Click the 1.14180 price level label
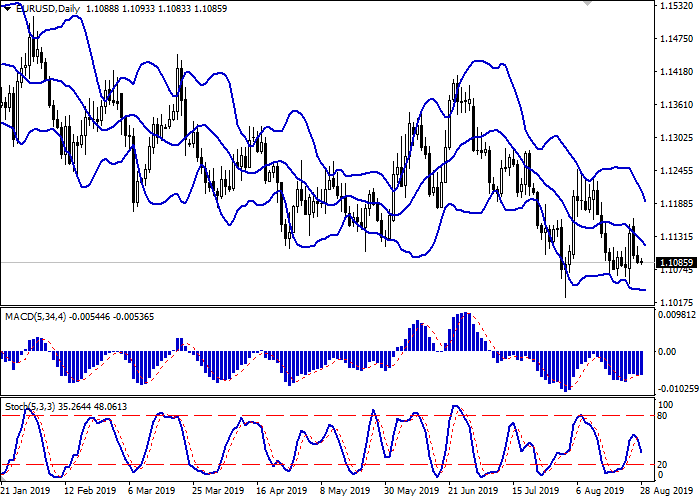This screenshot has height=500, width=700. click(x=677, y=72)
